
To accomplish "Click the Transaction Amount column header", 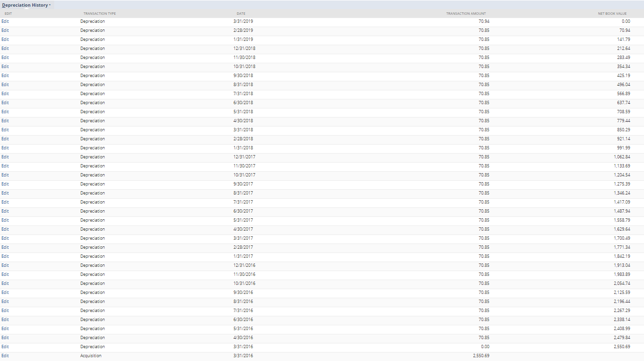I will (466, 13).
